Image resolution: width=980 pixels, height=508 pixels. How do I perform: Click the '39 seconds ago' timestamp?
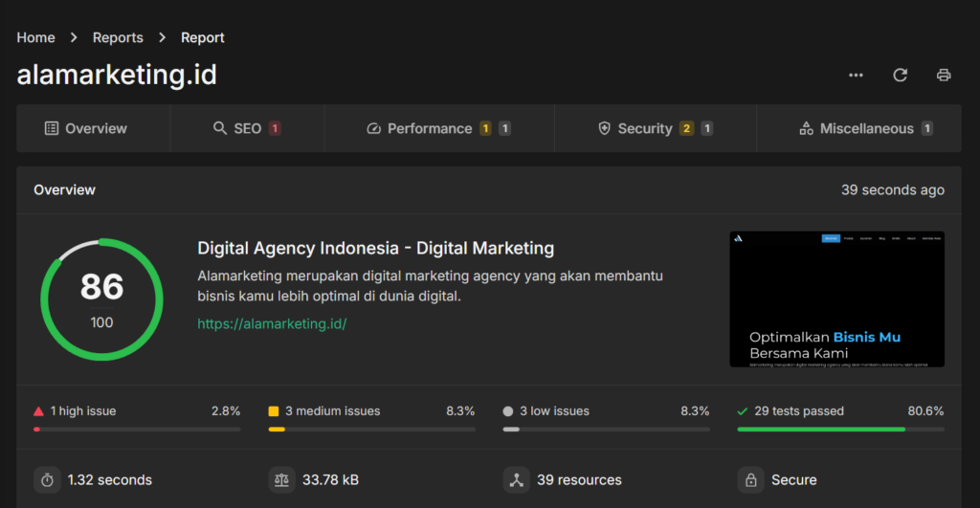893,190
